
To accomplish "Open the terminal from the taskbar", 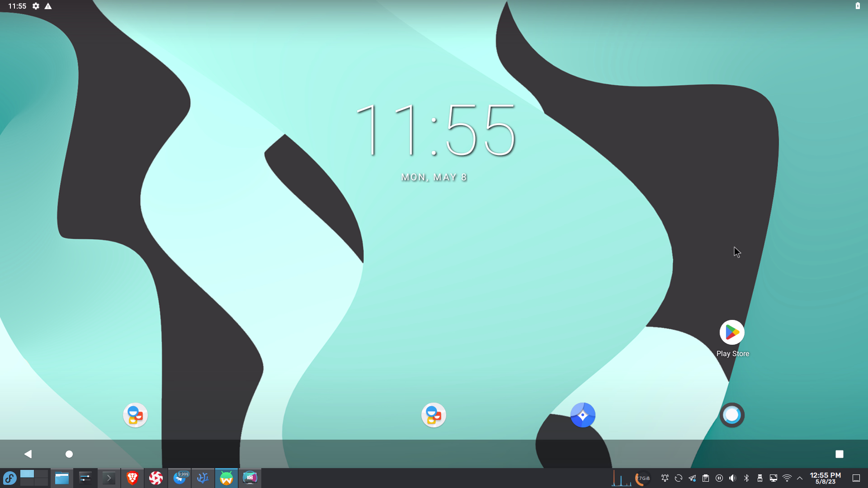I will [x=108, y=478].
